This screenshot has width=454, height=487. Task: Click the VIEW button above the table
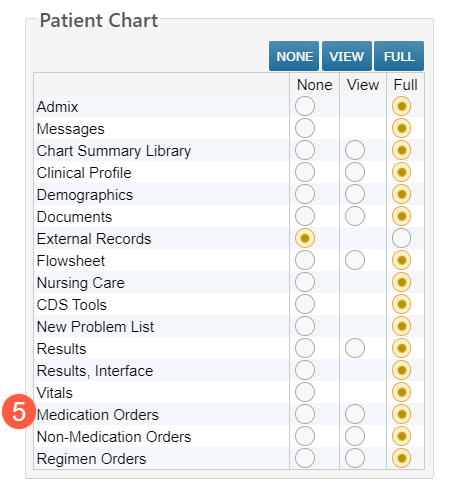click(347, 56)
